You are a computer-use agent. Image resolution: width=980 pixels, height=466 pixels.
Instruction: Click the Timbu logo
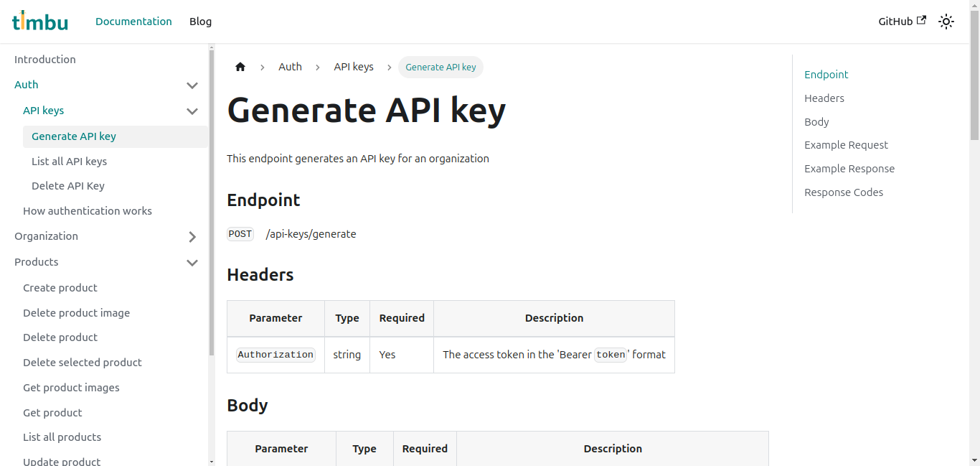click(x=40, y=22)
